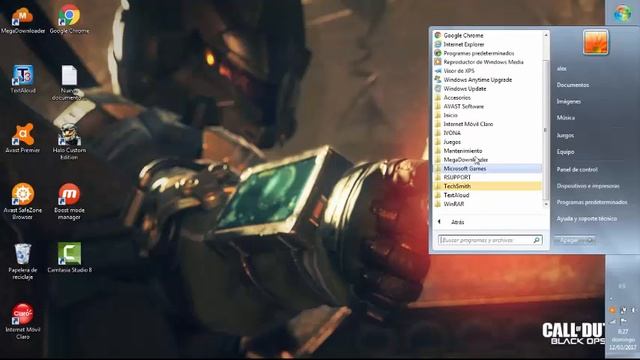Expand the TechSmith folder
The width and height of the screenshot is (640, 360).
(488, 186)
